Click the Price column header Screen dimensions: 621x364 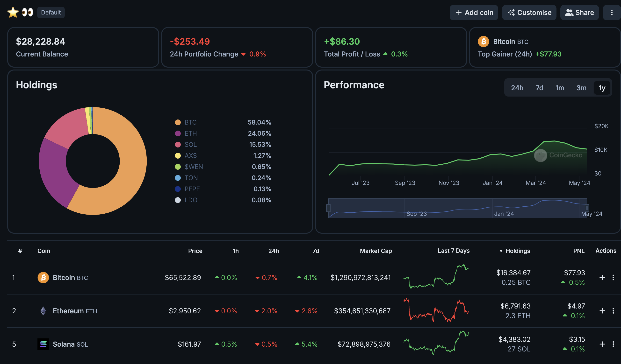coord(195,251)
